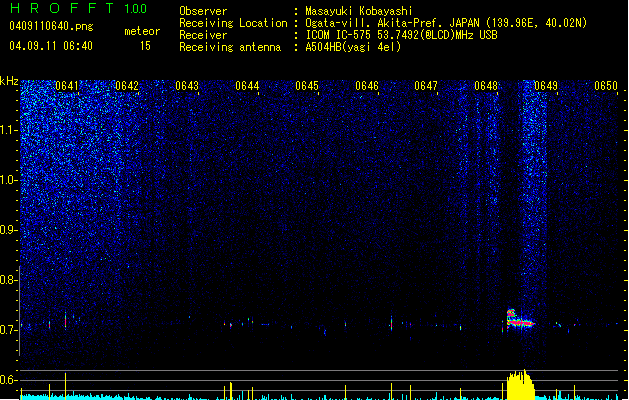
Task: Click the Receiver label
Action: click(203, 35)
